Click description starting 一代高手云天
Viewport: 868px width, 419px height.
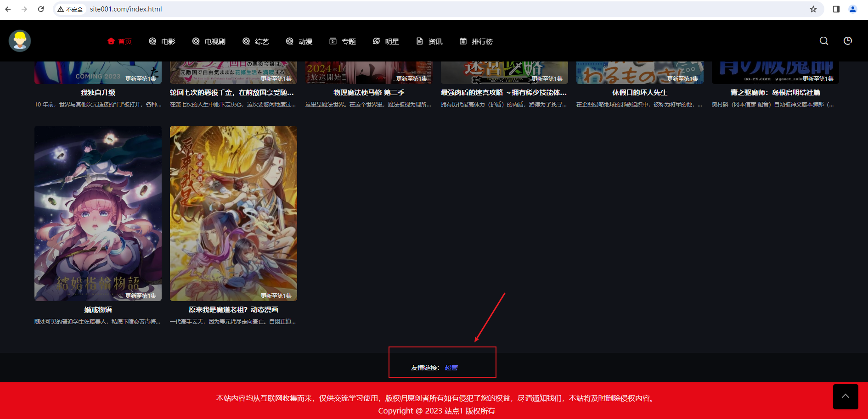click(x=233, y=322)
